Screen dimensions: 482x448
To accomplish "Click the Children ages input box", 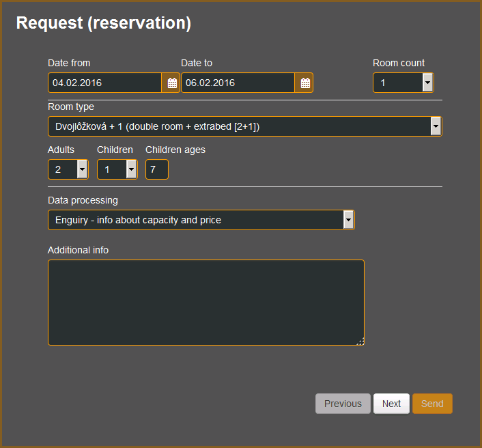I will click(156, 169).
